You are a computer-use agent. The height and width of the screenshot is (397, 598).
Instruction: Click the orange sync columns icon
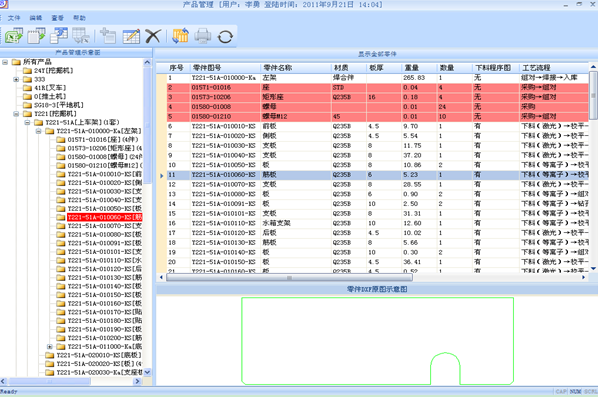pos(180,36)
